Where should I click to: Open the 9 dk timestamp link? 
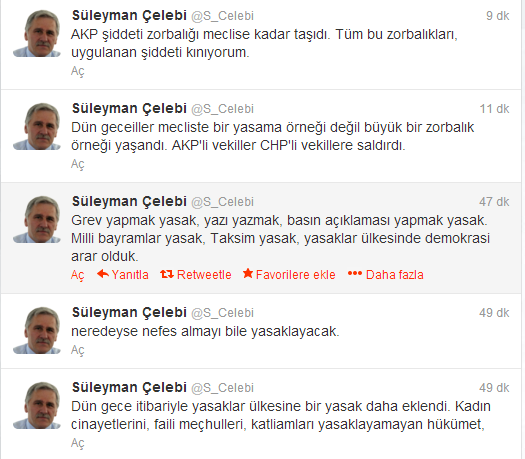tap(498, 16)
